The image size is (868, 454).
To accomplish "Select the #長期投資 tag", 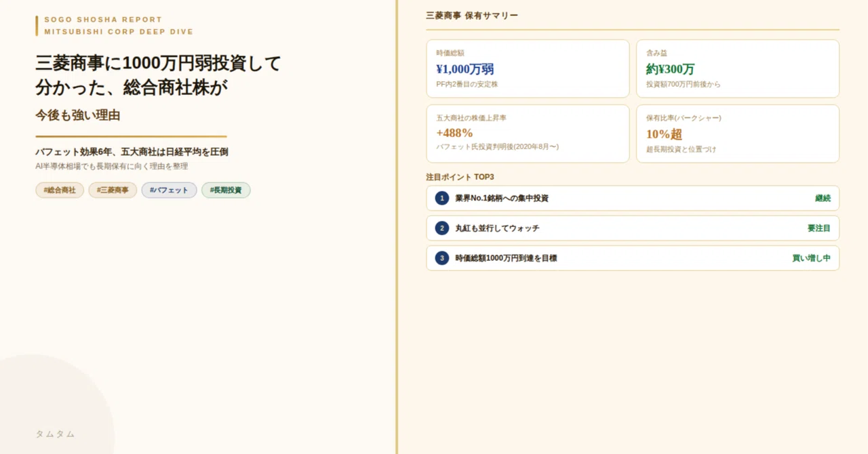I will pyautogui.click(x=226, y=190).
